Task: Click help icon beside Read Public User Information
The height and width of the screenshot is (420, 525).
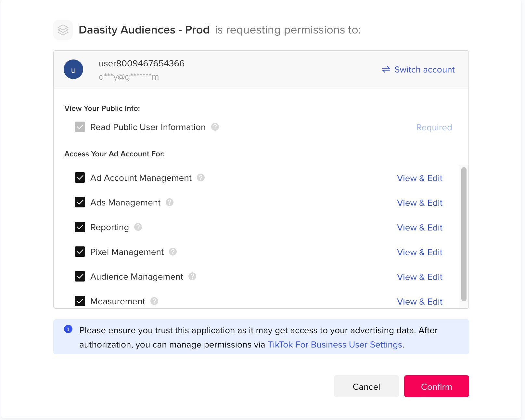Action: (x=215, y=127)
